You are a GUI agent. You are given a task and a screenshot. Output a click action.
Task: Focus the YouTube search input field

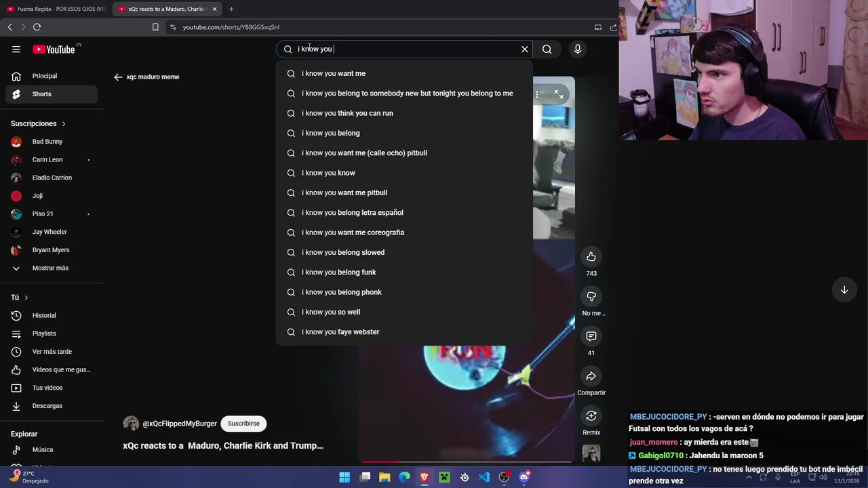click(x=406, y=49)
